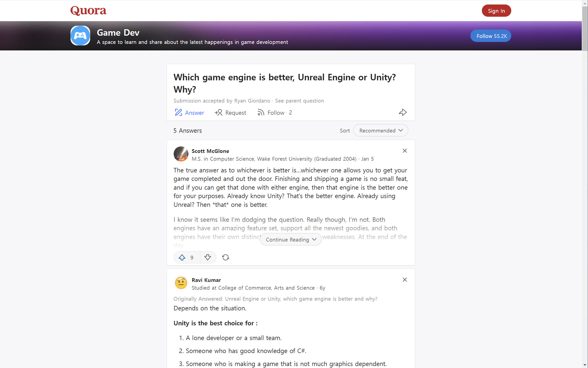Open the Recommended sort dropdown
588x368 pixels.
point(380,130)
